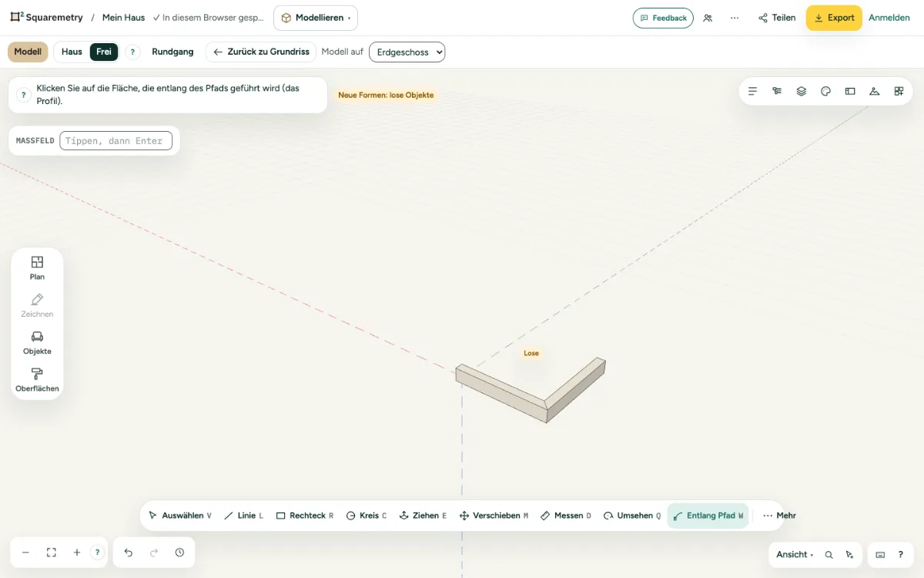Screen dimensions: 924x578
Task: Open keyboard shortcuts icon
Action: 880,555
